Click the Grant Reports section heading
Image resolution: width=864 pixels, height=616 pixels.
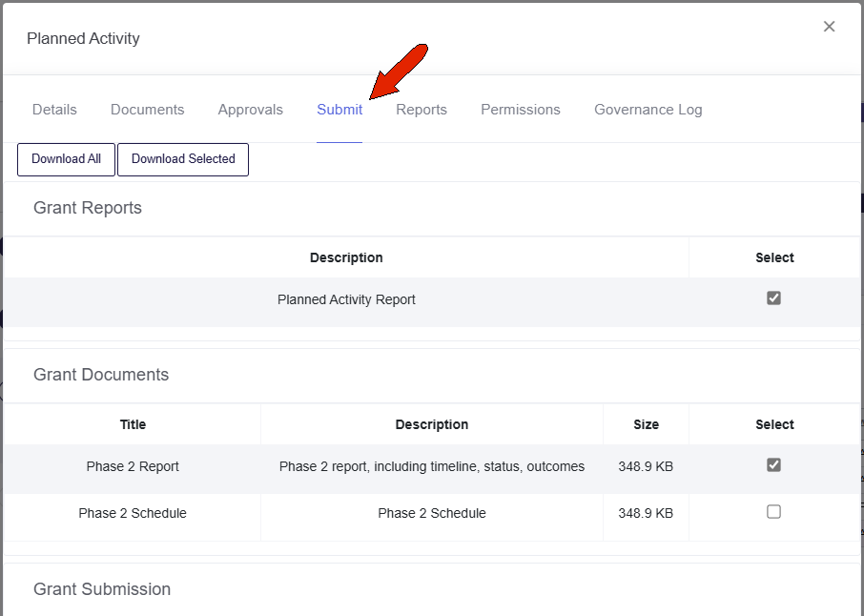coord(88,208)
